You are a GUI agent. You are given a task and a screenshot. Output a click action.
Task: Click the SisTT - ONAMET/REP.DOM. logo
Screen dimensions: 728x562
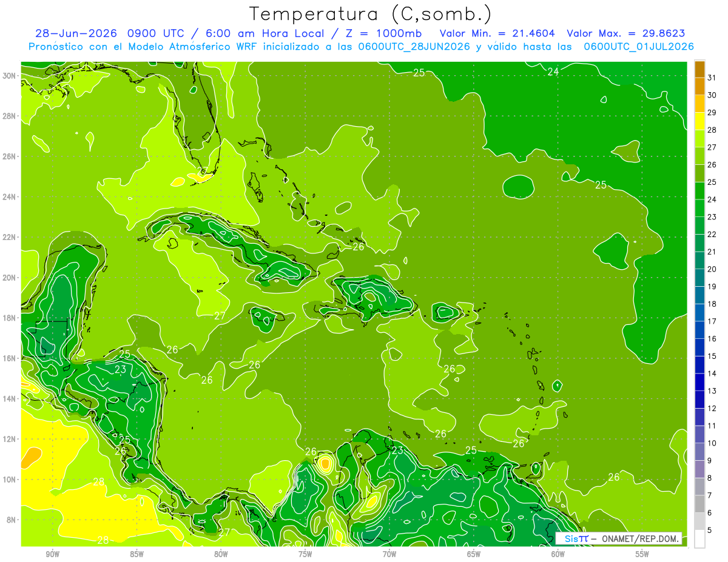pos(619,538)
